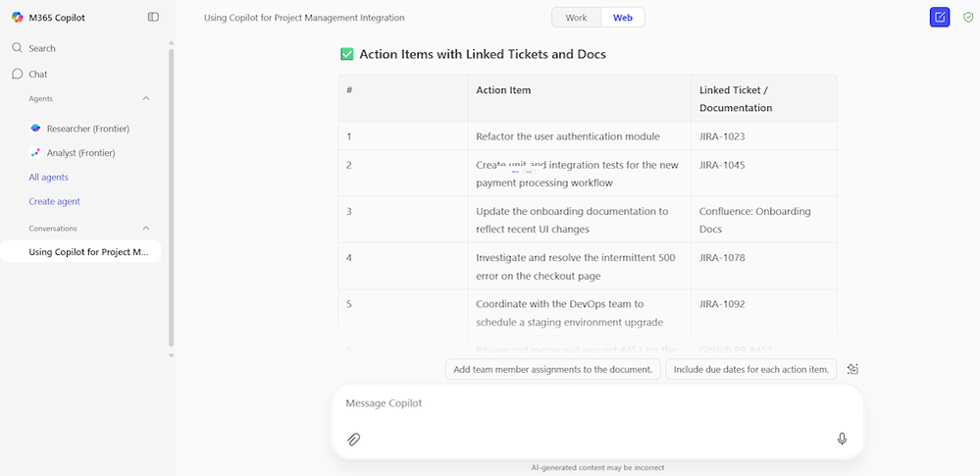Click the sidebar scrollbar down arrow
The height and width of the screenshot is (476, 980).
(172, 356)
